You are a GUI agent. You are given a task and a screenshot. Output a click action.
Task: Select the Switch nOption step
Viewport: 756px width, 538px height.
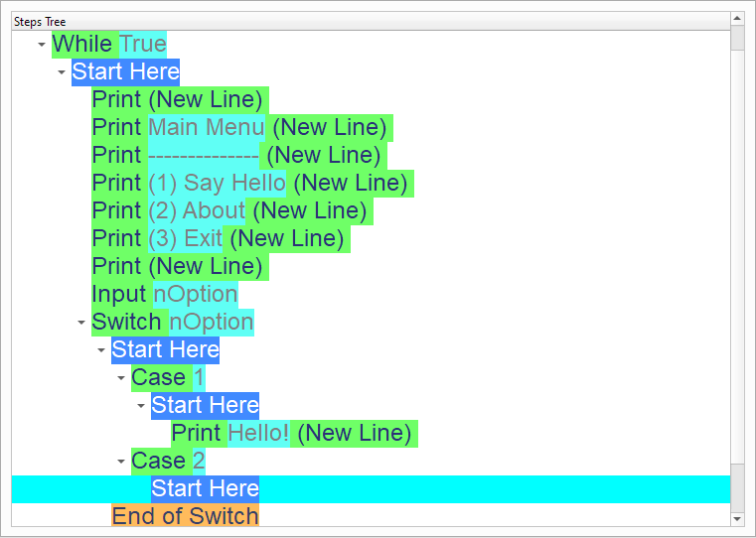coord(172,322)
